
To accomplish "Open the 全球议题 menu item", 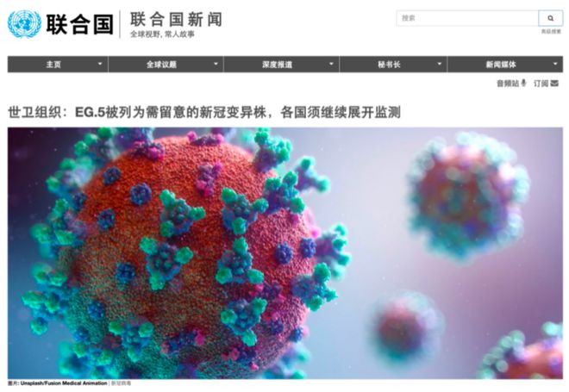I will [161, 65].
